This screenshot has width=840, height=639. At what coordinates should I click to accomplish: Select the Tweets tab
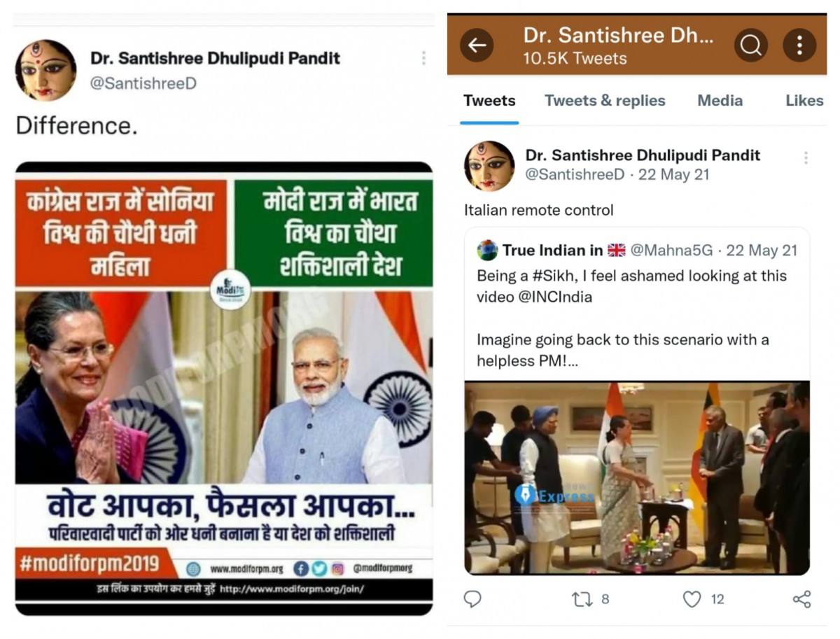pyautogui.click(x=489, y=101)
